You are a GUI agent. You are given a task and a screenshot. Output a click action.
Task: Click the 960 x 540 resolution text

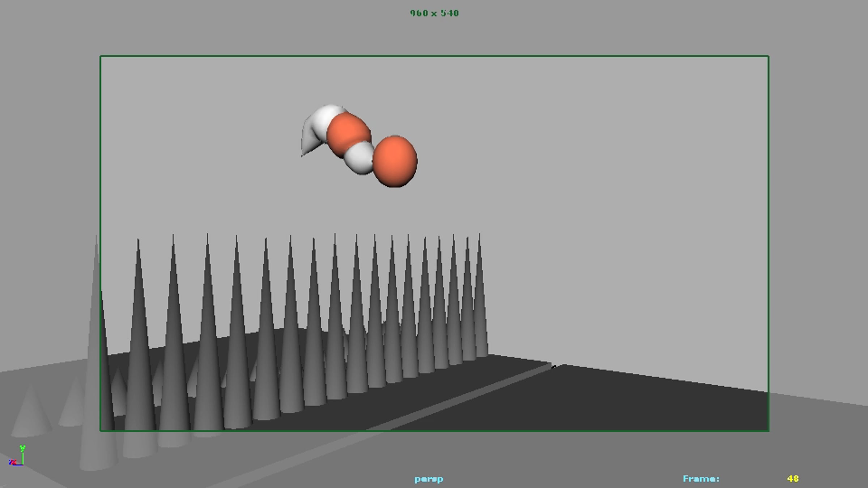(434, 13)
